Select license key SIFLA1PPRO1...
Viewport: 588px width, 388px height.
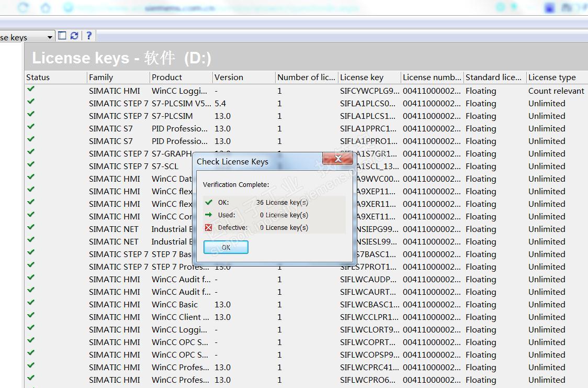368,141
